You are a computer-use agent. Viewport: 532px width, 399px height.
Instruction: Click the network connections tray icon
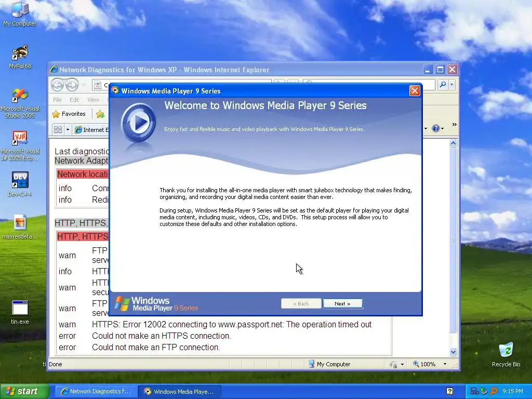coord(474,392)
